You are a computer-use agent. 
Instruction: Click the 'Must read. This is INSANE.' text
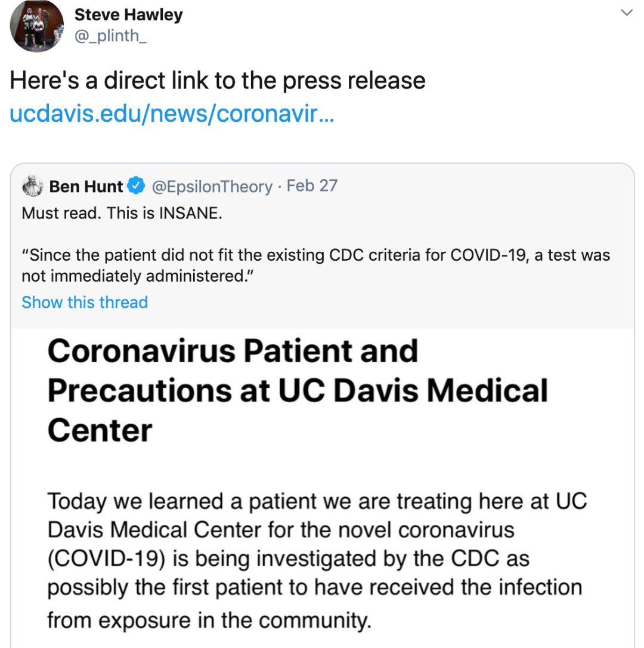(x=122, y=213)
